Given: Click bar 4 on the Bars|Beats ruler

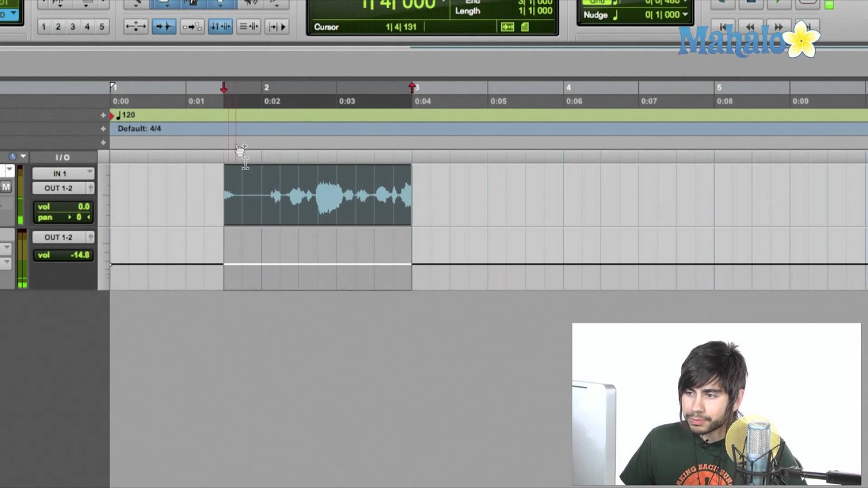Looking at the screenshot, I should point(568,87).
